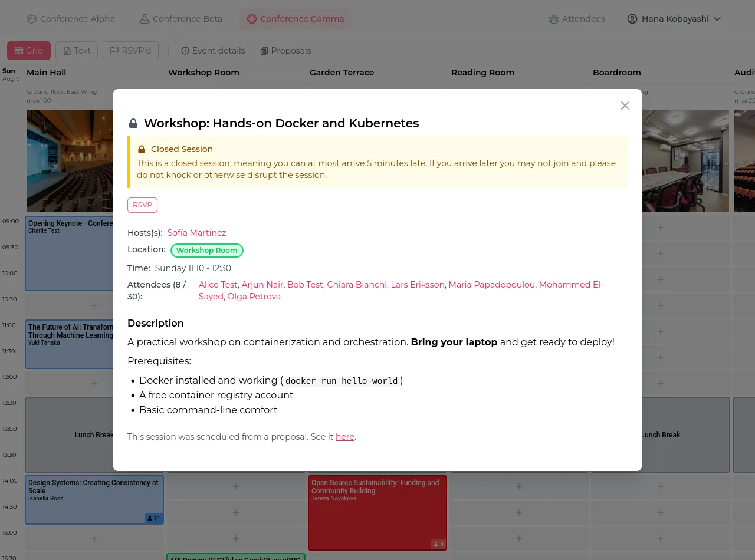Click Boardroom room photo thumbnail

(x=685, y=161)
